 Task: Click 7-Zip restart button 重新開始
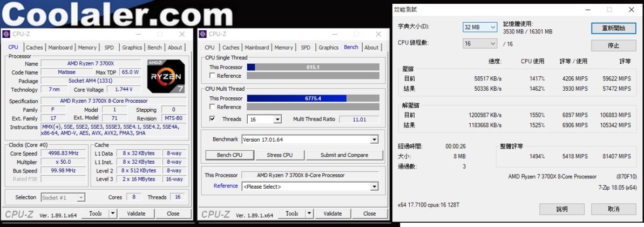(614, 28)
